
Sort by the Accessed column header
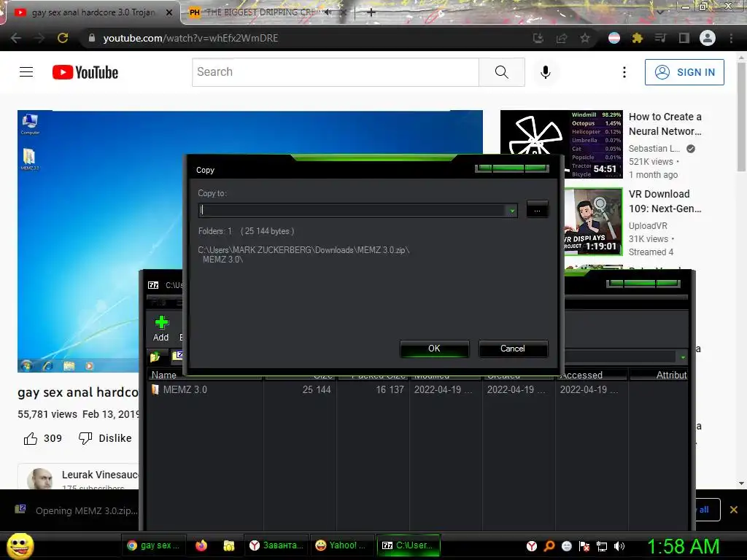591,376
